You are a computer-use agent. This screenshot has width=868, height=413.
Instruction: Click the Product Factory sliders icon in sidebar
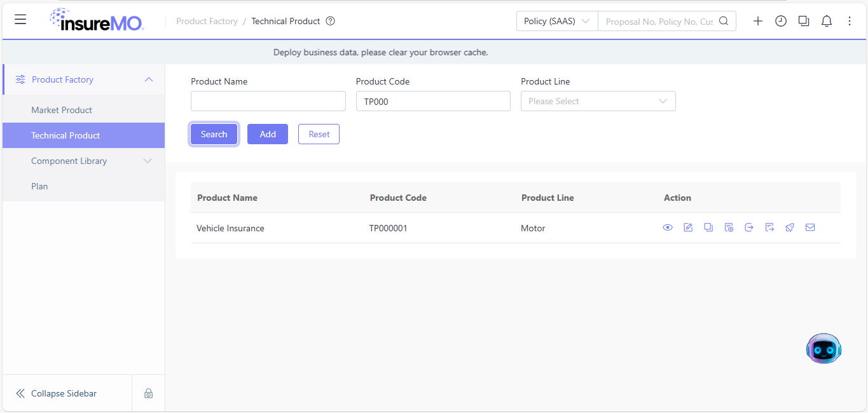20,79
